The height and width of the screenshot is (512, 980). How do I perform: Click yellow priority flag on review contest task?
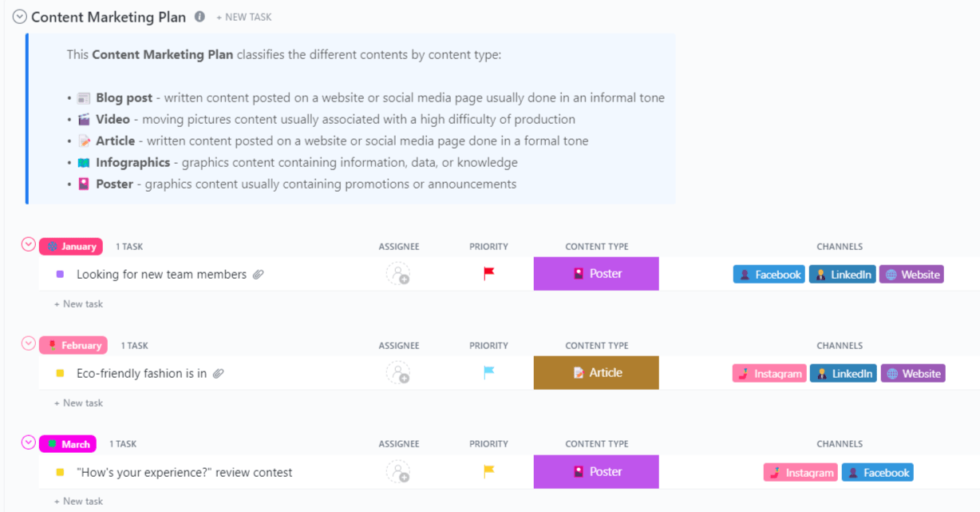pyautogui.click(x=489, y=472)
